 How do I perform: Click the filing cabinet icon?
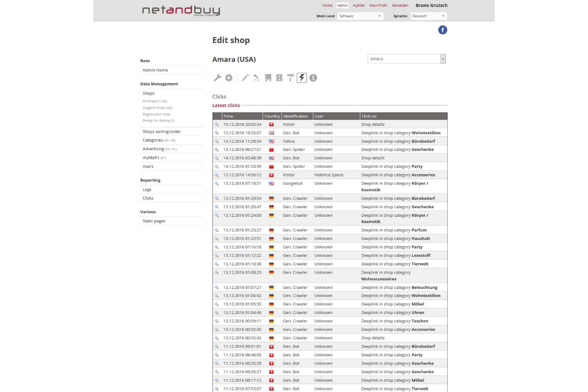click(279, 78)
